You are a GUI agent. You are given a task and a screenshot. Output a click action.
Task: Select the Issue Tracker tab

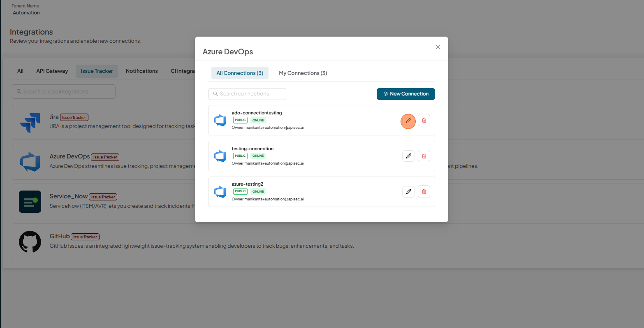[x=97, y=71]
